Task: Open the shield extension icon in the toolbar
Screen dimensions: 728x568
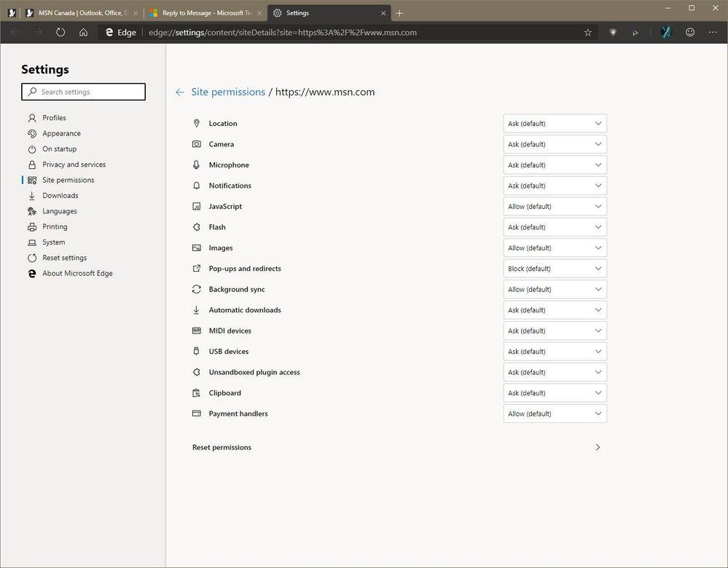Action: click(613, 33)
